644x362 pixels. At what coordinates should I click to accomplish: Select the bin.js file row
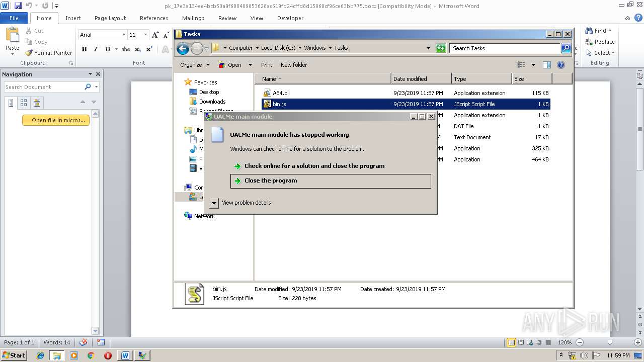(406, 104)
